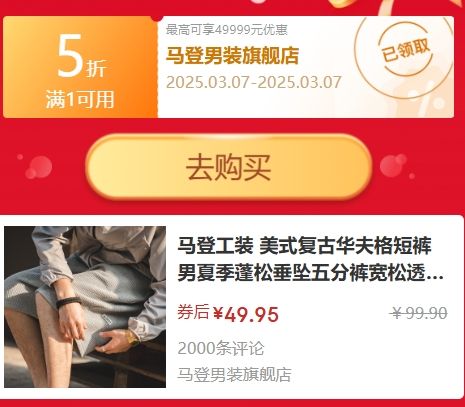Screen dimensions: 465x407
Task: Click the pink bubble right of 去购买
Action: [394, 165]
